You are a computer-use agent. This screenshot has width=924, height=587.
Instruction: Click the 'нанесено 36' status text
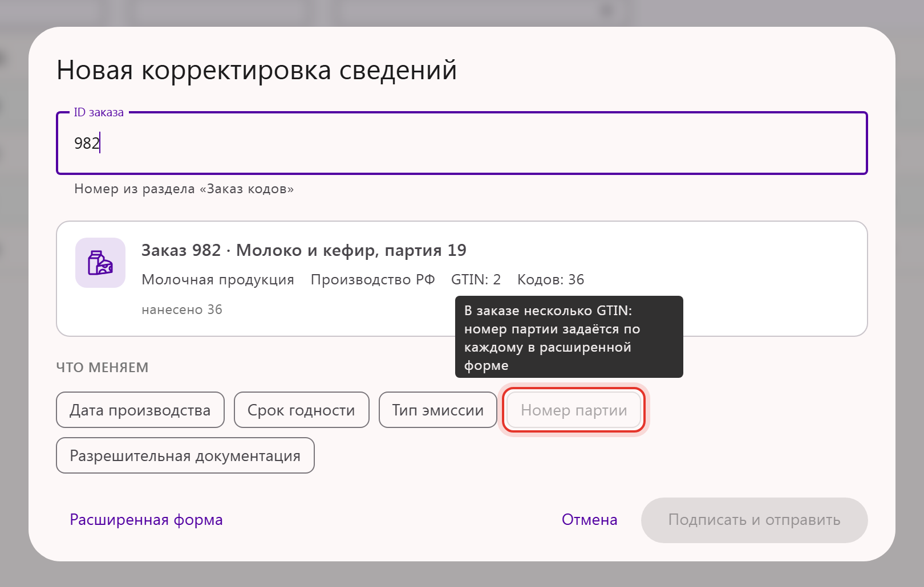(x=182, y=309)
